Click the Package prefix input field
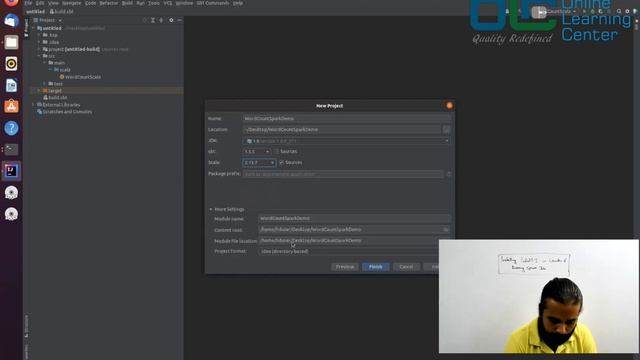Screen dimensions: 640x360 (x=343, y=174)
